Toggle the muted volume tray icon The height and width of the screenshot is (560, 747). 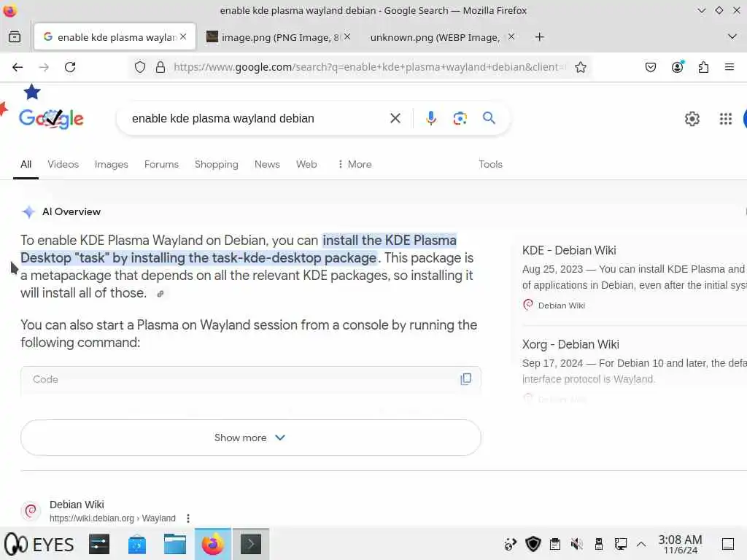pyautogui.click(x=576, y=544)
